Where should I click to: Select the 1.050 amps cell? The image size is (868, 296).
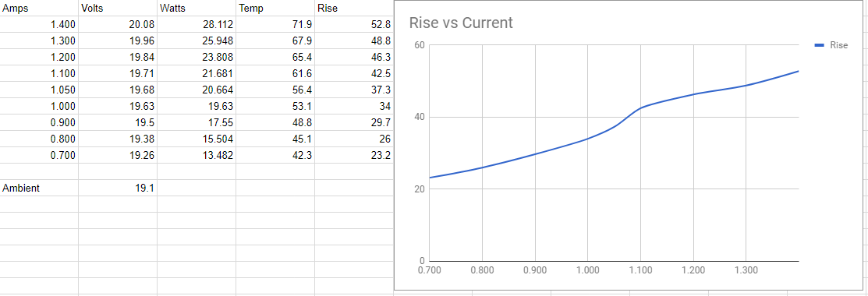(39, 90)
